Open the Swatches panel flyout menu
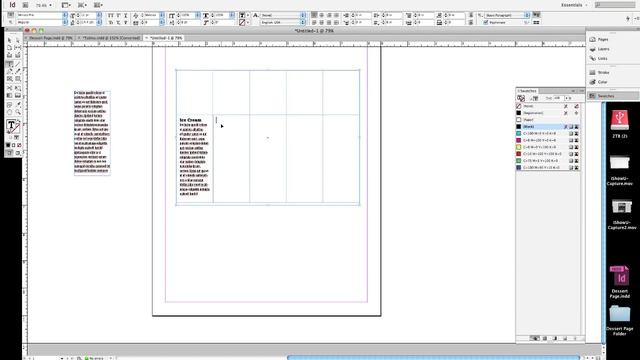The height and width of the screenshot is (360, 640). click(x=582, y=91)
